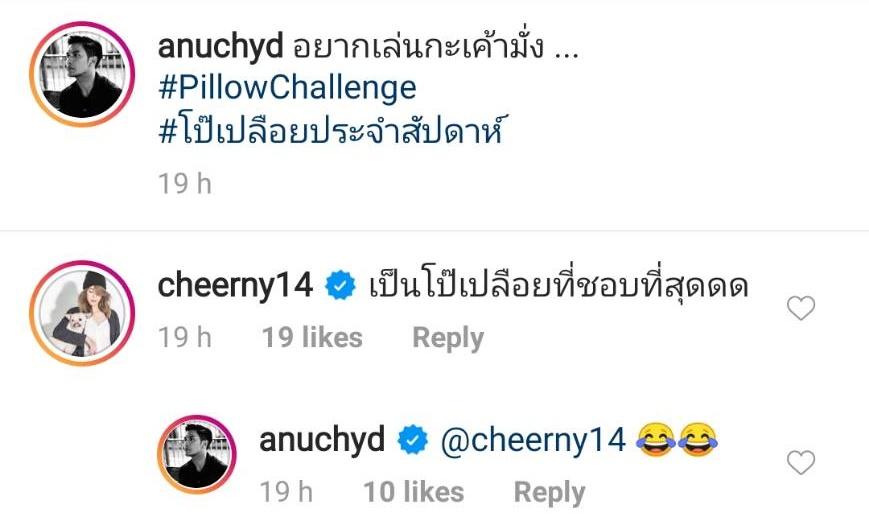Follow the @cheerny14 mention link
Viewport: 869px width, 530px height.
[533, 440]
